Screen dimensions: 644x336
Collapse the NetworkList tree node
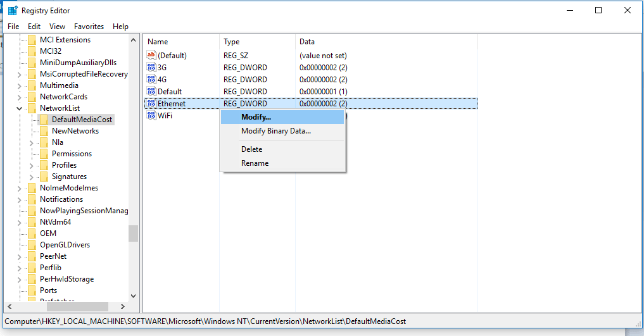click(20, 108)
